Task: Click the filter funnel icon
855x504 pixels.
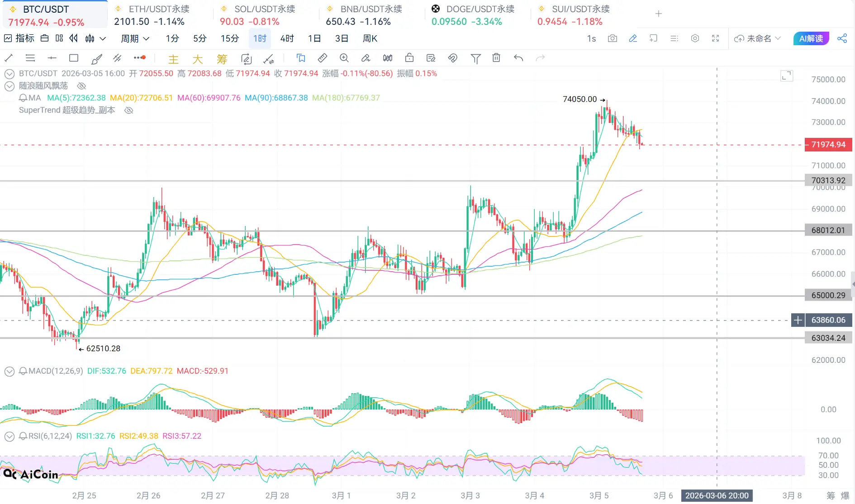Action: (475, 58)
